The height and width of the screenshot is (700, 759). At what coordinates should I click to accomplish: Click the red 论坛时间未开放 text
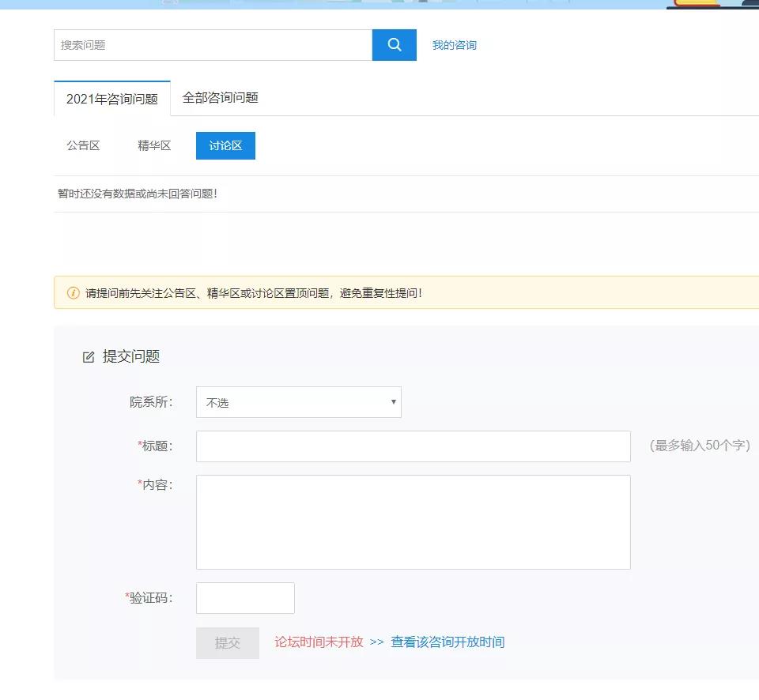tap(319, 642)
